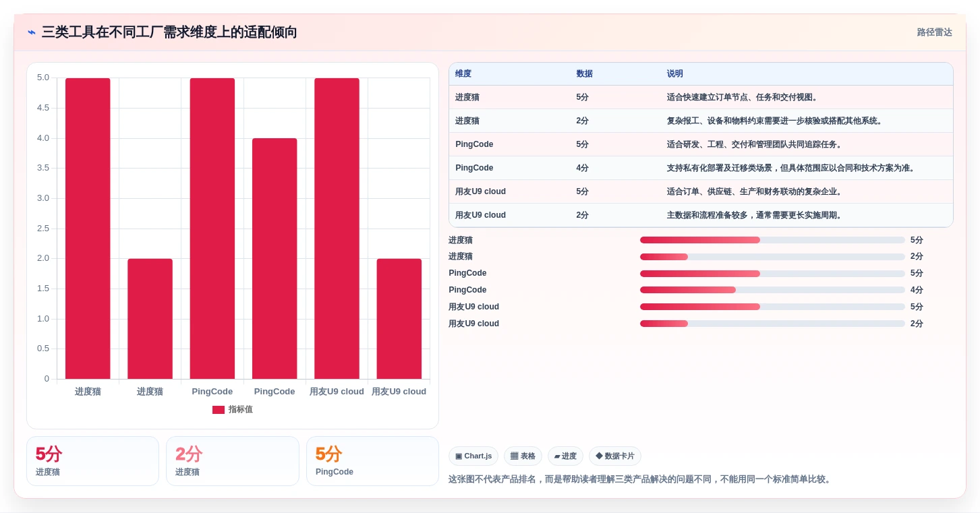The width and height of the screenshot is (980, 513).
Task: Click the lightning icon beside the title
Action: point(32,32)
